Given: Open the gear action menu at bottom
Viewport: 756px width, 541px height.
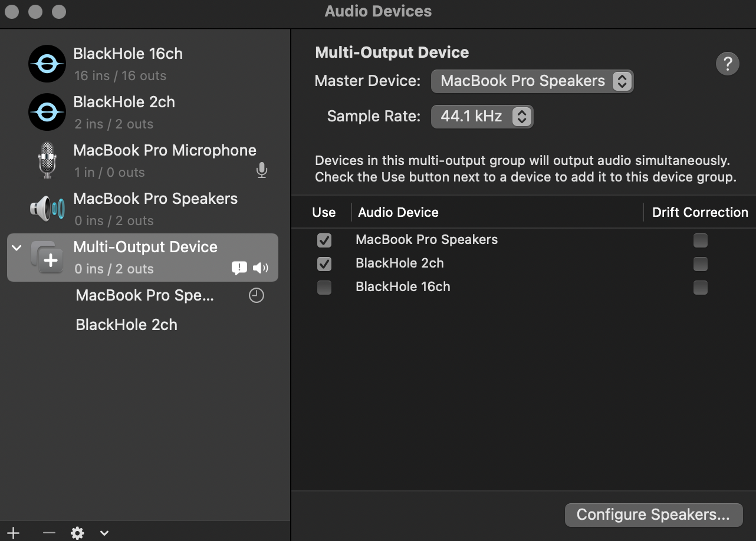Looking at the screenshot, I should 77,533.
